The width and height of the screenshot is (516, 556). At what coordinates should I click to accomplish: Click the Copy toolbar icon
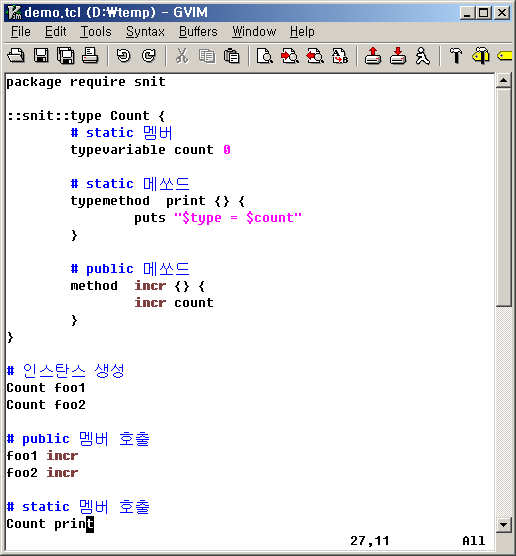click(x=207, y=56)
